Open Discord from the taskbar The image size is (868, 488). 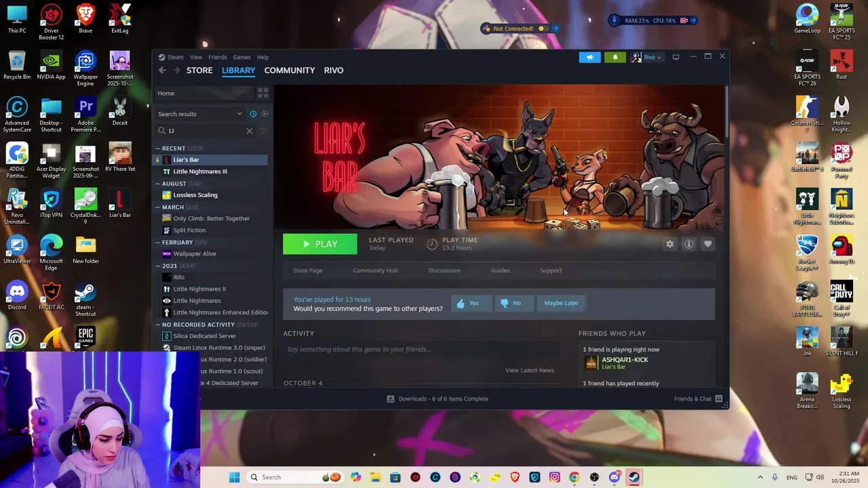tap(614, 477)
